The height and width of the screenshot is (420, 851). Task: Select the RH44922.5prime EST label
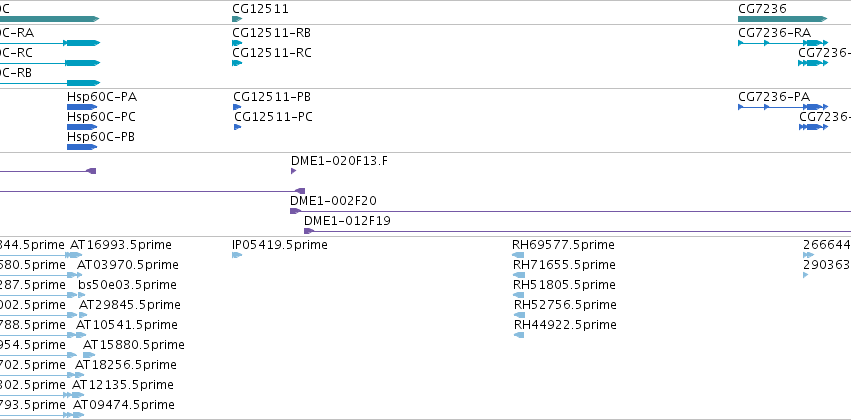pos(565,325)
